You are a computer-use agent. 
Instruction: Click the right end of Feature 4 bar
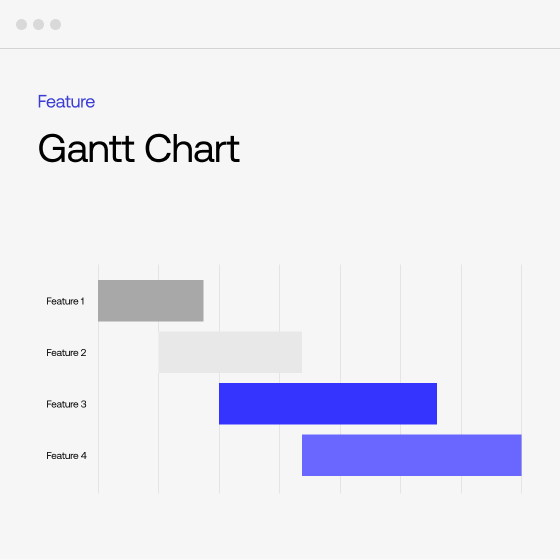[x=519, y=455]
